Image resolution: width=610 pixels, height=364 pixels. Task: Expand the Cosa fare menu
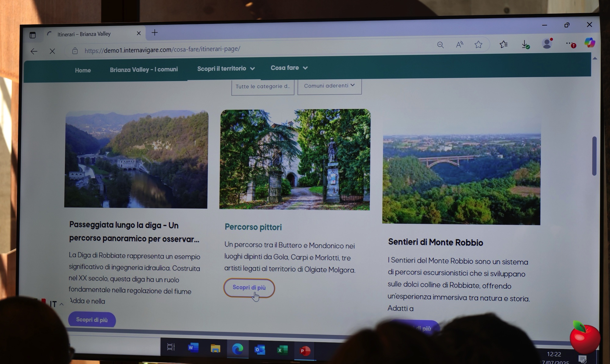coord(289,68)
